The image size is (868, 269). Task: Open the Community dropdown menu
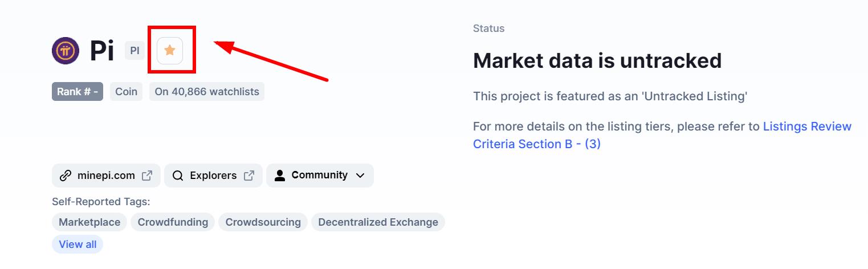tap(320, 176)
